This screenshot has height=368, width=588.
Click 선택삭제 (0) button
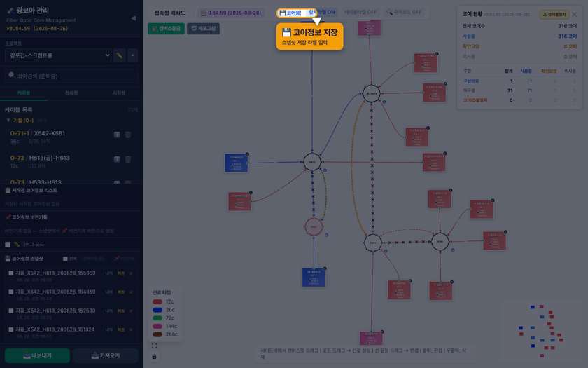pyautogui.click(x=93, y=259)
